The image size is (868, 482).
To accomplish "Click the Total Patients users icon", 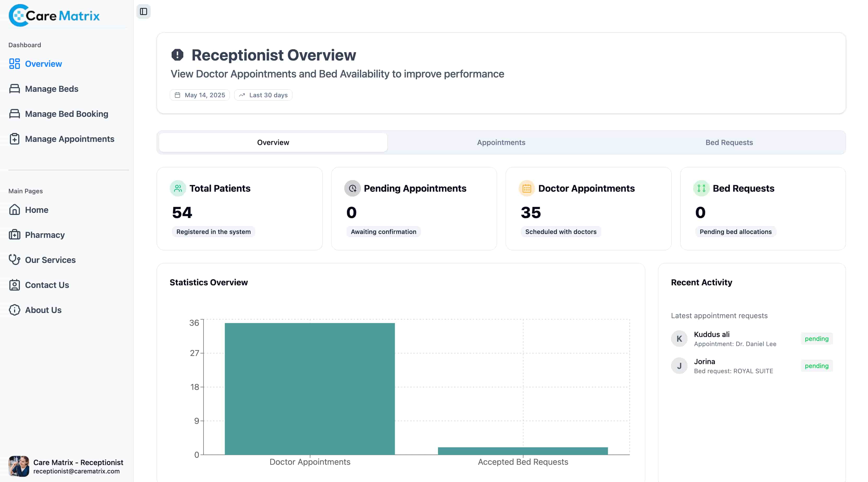I will [178, 188].
